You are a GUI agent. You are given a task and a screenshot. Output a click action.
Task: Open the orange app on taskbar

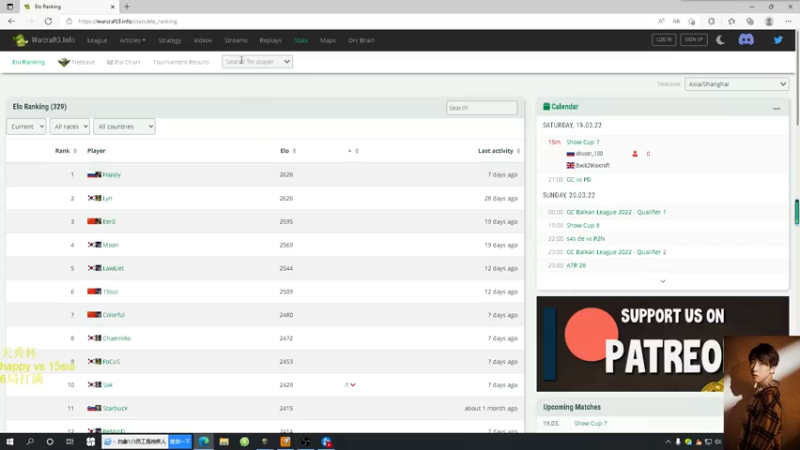(285, 442)
